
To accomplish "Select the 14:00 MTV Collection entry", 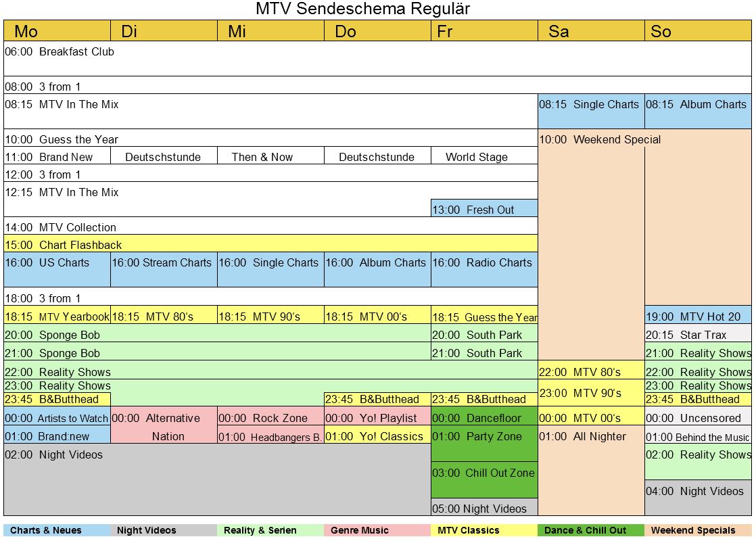I will click(270, 226).
